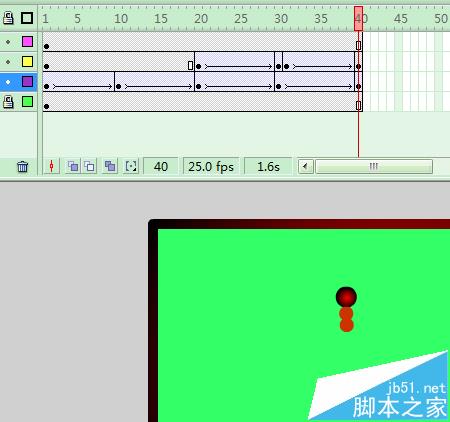
Task: Click frame 20 keyframe on purple layer
Action: (199, 86)
